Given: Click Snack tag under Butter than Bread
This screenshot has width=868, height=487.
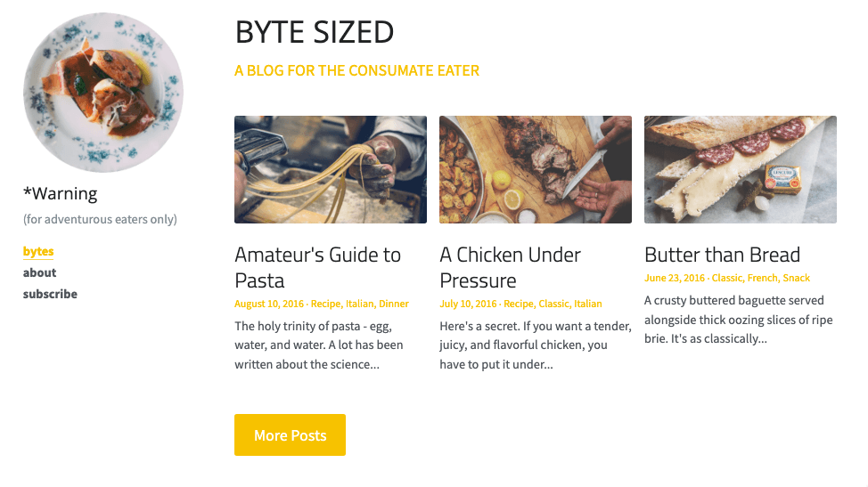Looking at the screenshot, I should point(796,279).
